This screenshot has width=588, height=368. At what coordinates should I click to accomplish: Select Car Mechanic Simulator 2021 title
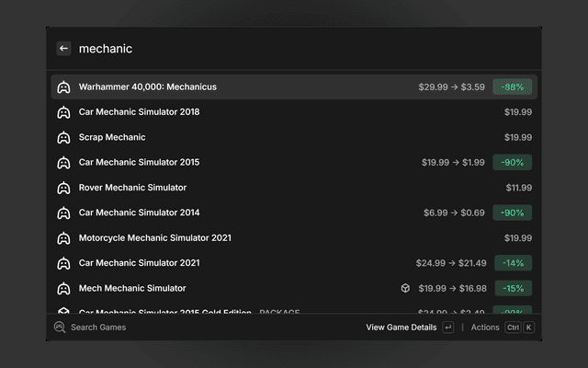click(x=139, y=263)
